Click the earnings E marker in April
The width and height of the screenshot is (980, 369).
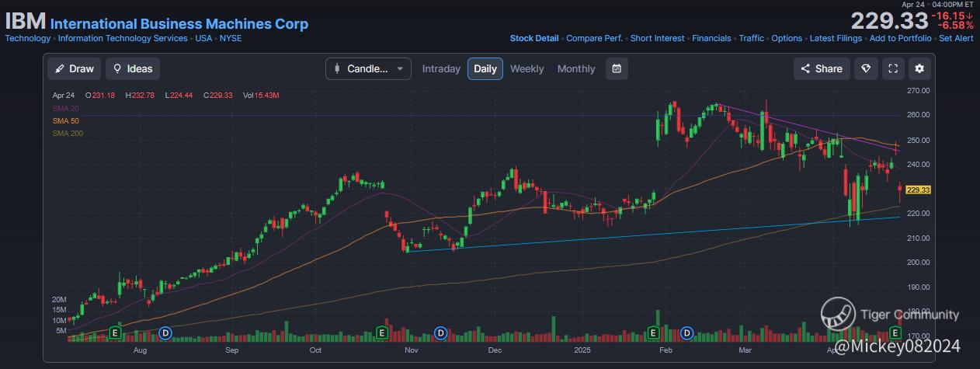click(x=895, y=332)
